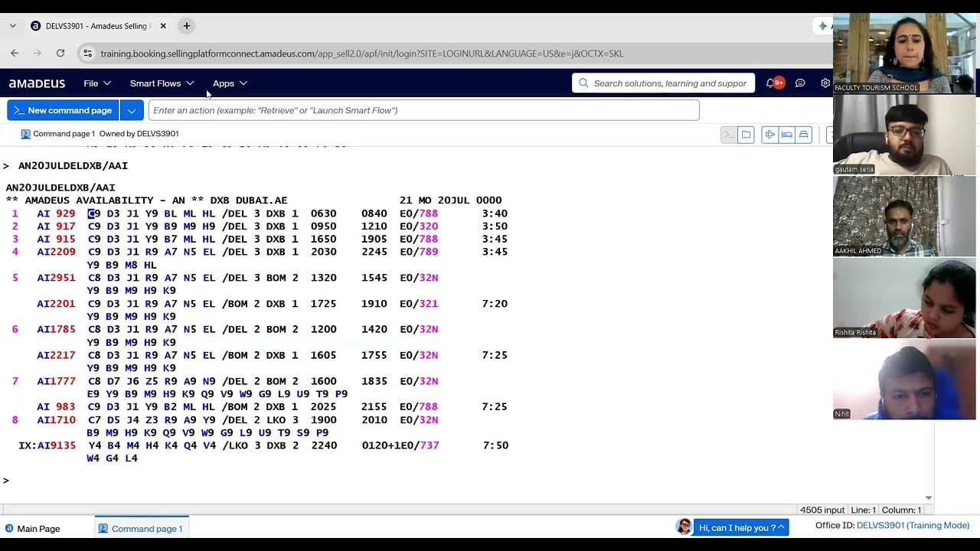Click the FACULTY TOURISM SCHOOL video thumbnail
The height and width of the screenshot is (551, 980).
[904, 54]
